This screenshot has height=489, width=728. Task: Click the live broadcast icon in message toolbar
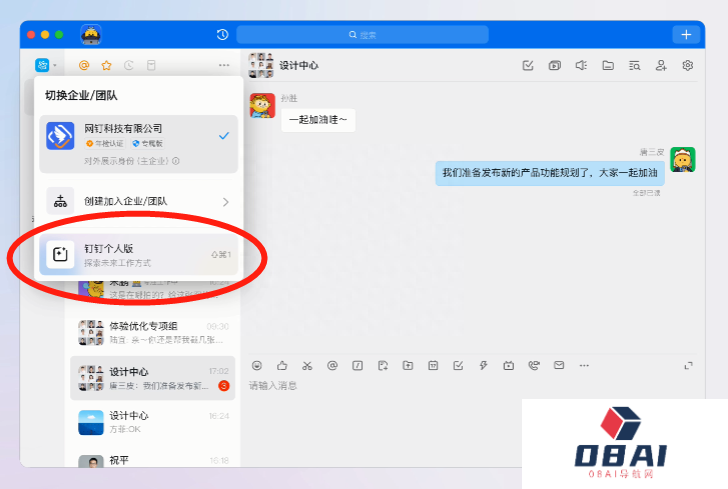coord(508,366)
